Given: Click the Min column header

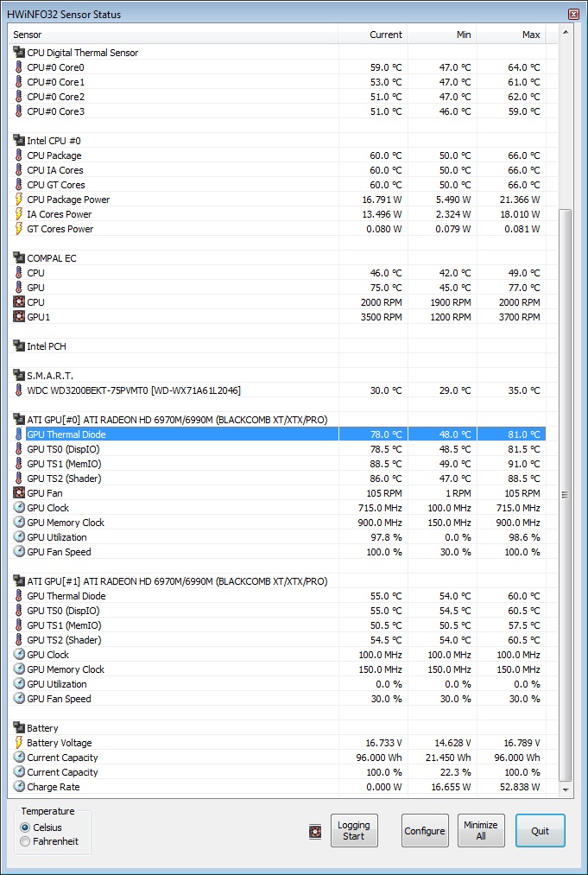Looking at the screenshot, I should pos(442,35).
